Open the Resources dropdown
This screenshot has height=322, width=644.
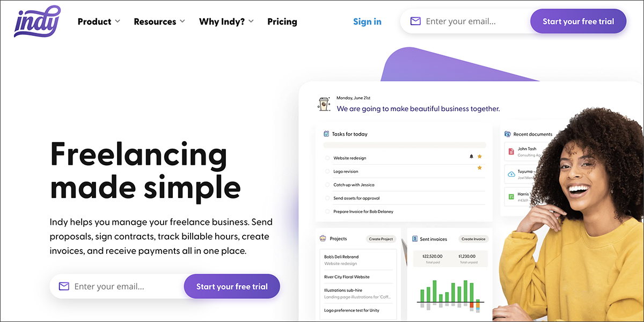point(159,21)
